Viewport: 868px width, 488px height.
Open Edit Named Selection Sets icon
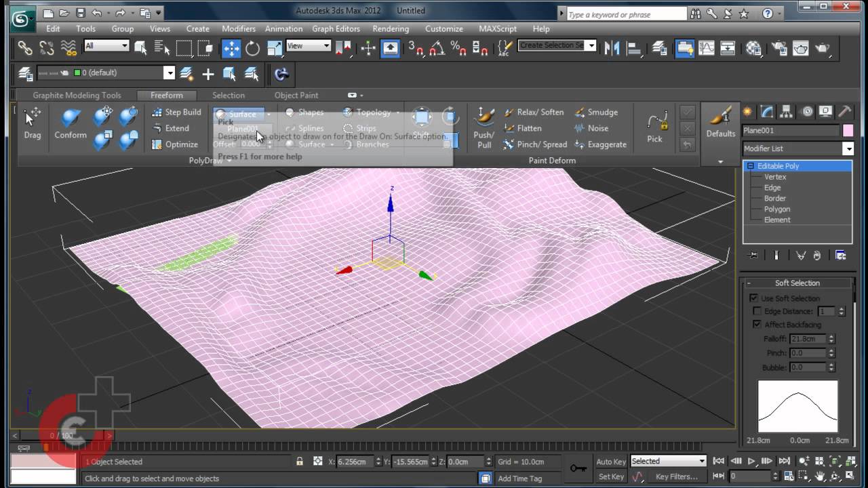tap(505, 47)
